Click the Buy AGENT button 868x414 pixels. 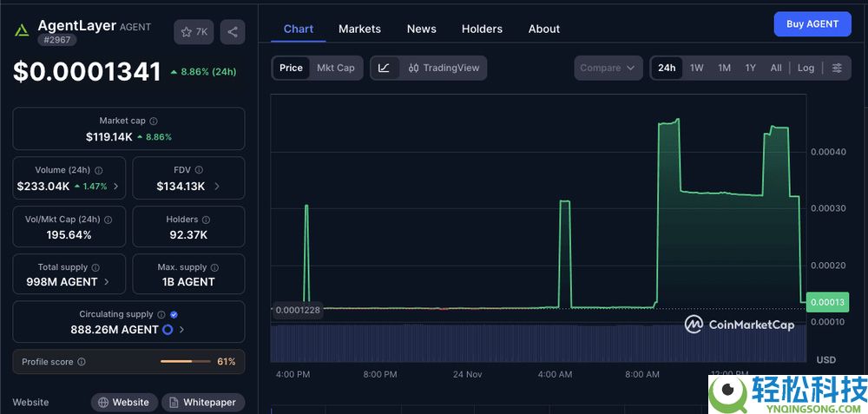coord(812,24)
